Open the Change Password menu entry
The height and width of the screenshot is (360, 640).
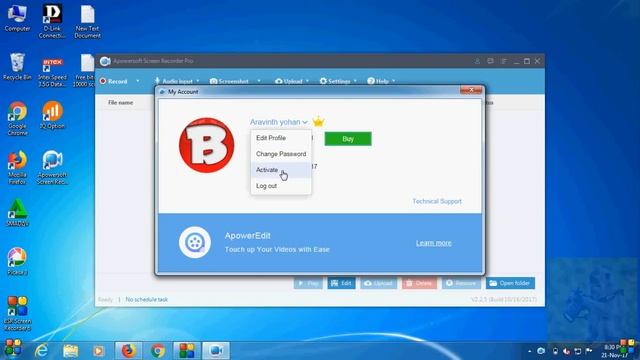coord(281,154)
